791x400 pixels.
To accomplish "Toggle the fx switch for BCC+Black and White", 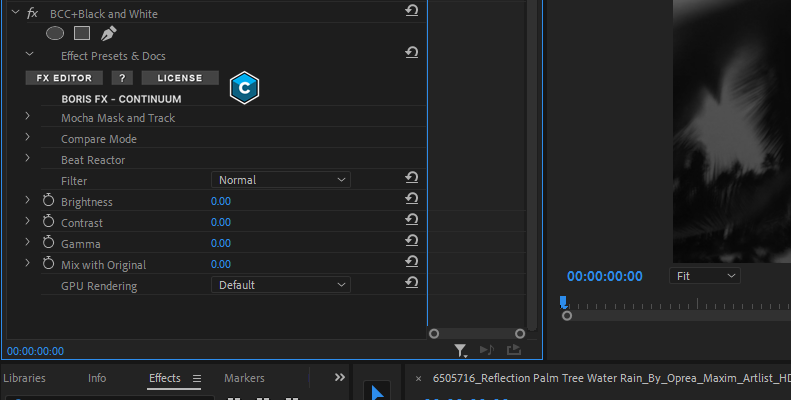I will 32,13.
